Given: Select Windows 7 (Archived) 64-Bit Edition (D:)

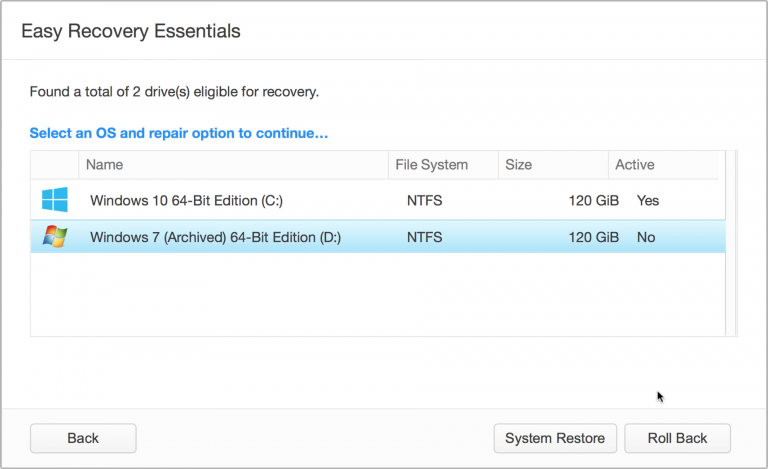Looking at the screenshot, I should coord(215,238).
